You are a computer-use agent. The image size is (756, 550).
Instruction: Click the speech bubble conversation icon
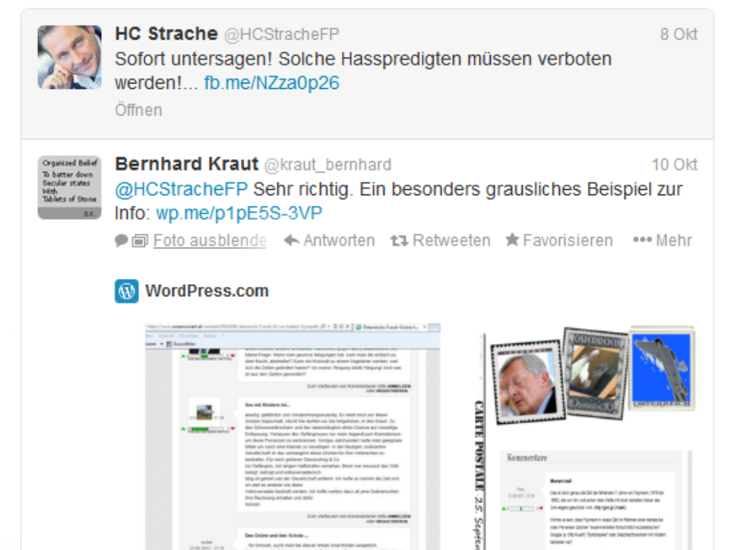(122, 240)
